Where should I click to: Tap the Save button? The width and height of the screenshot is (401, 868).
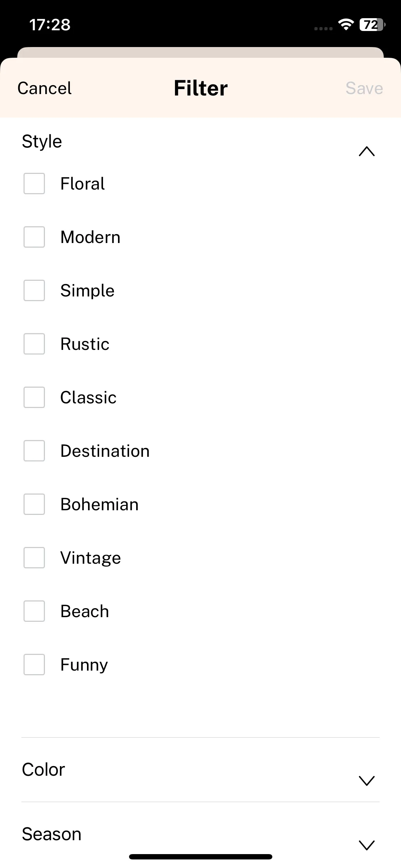[x=364, y=88]
